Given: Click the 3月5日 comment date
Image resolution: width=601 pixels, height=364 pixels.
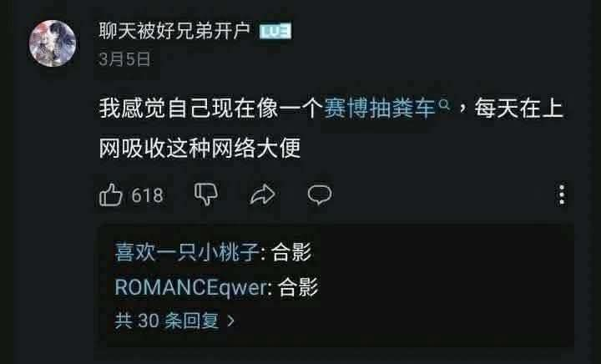Looking at the screenshot, I should coord(124,59).
